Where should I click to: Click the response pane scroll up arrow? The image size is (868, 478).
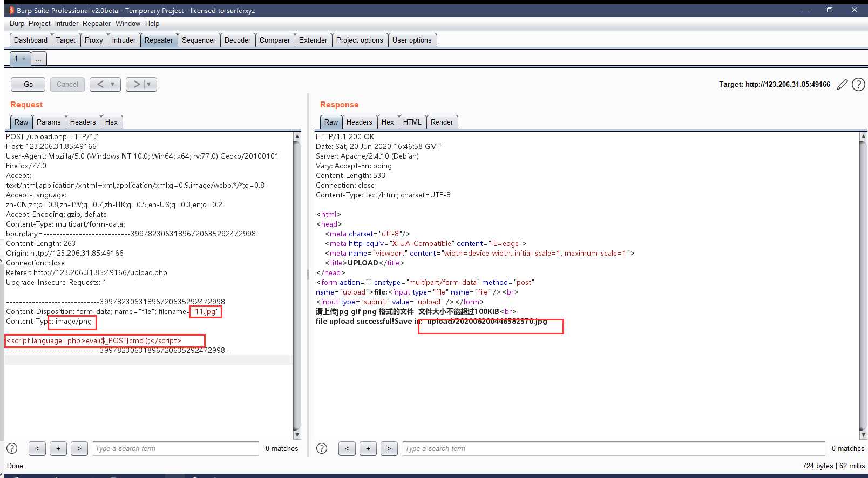tap(863, 136)
